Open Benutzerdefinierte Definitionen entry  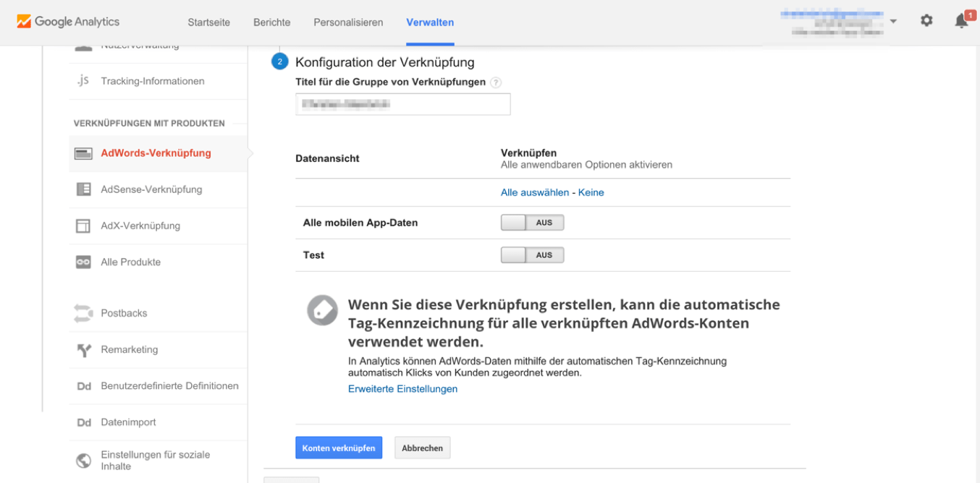(169, 386)
